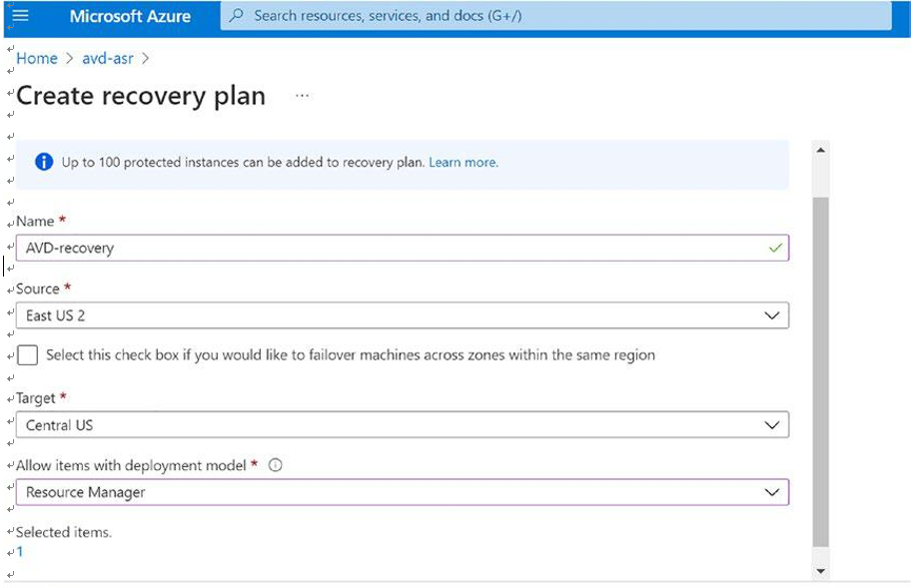Click the vertical scrollbar thumb
This screenshot has width=915, height=588.
tap(820, 371)
